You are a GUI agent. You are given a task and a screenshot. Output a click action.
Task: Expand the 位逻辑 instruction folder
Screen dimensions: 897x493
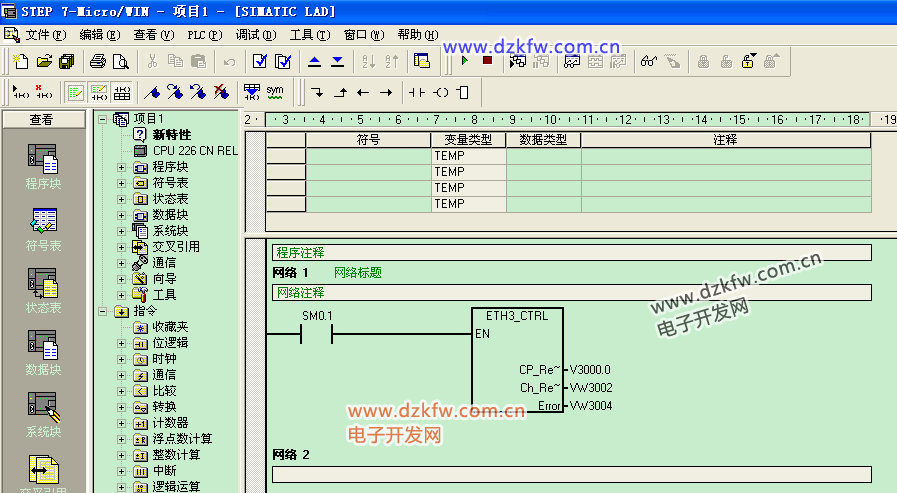pos(122,343)
